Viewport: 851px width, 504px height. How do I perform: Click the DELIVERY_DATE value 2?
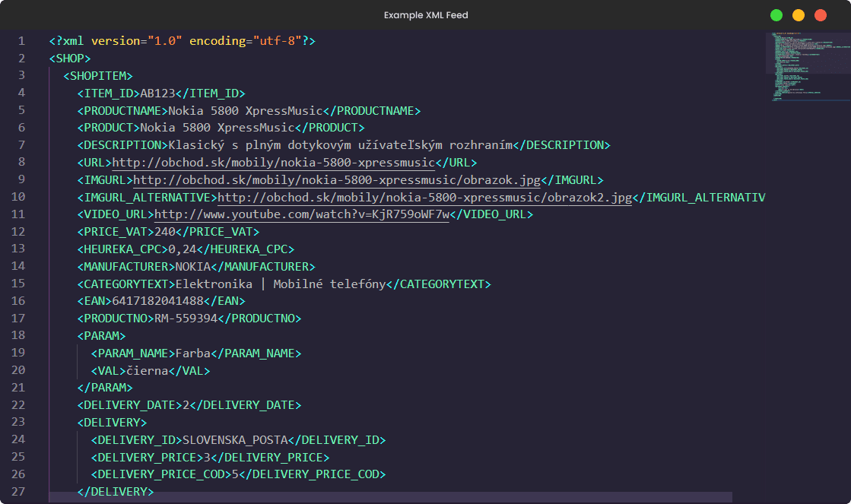click(186, 405)
